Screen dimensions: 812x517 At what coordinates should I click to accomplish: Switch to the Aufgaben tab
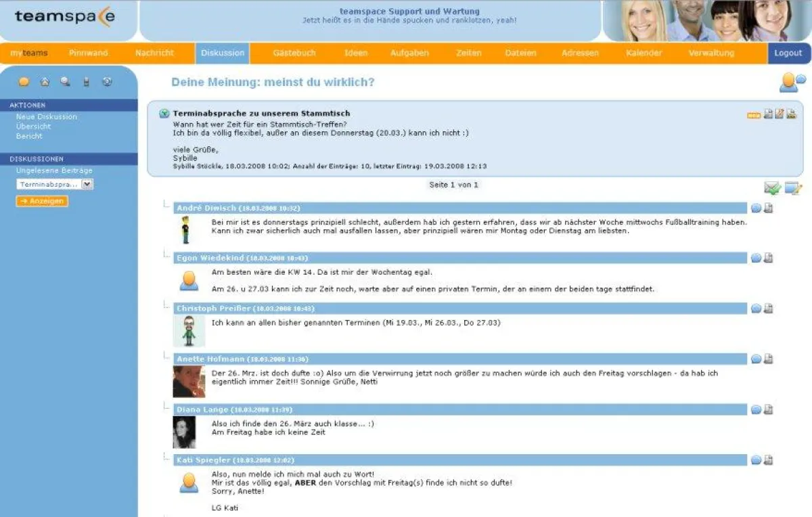click(409, 53)
